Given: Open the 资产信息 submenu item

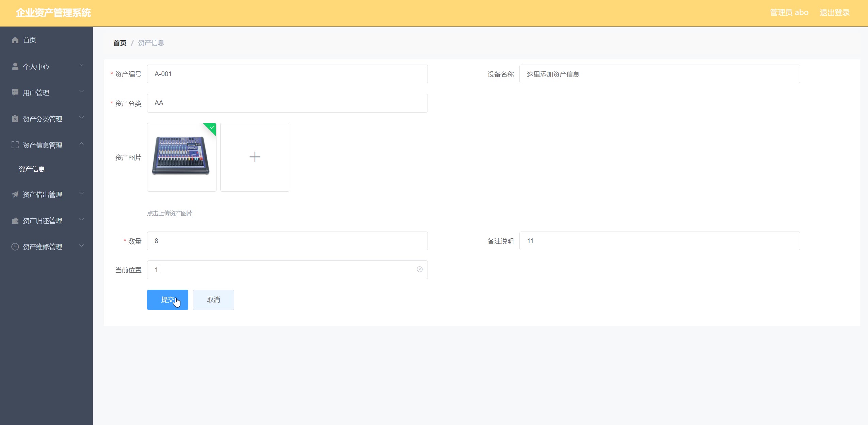Looking at the screenshot, I should (32, 169).
